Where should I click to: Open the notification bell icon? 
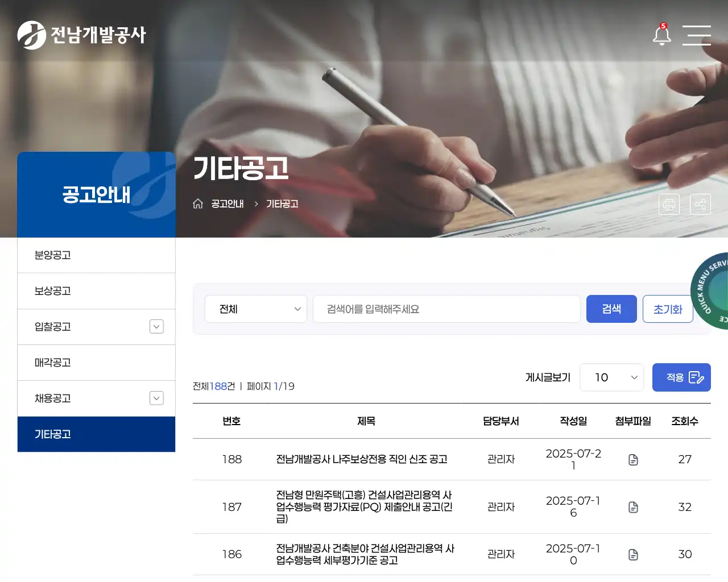tap(661, 35)
